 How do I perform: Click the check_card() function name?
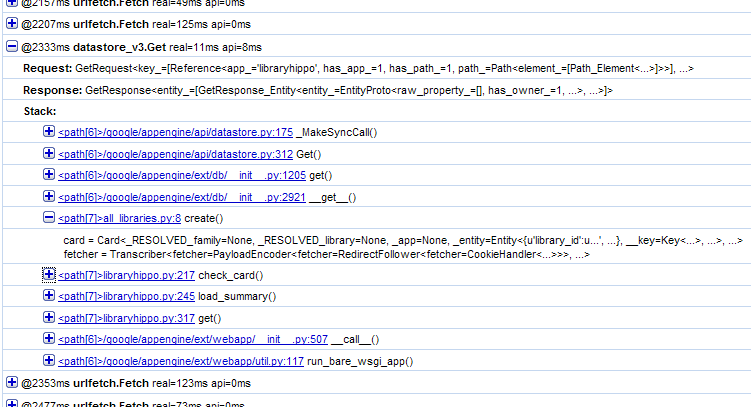coord(231,275)
